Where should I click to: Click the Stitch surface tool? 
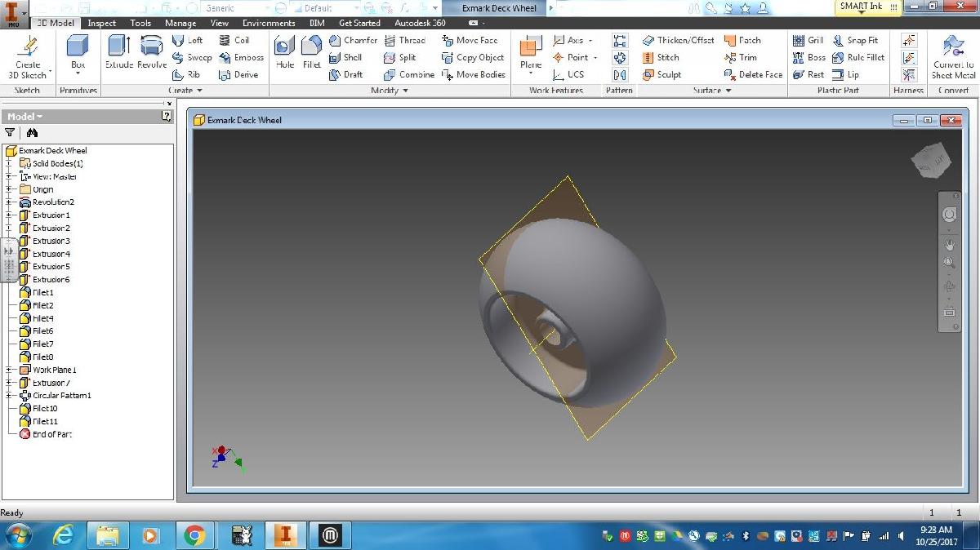pos(661,57)
